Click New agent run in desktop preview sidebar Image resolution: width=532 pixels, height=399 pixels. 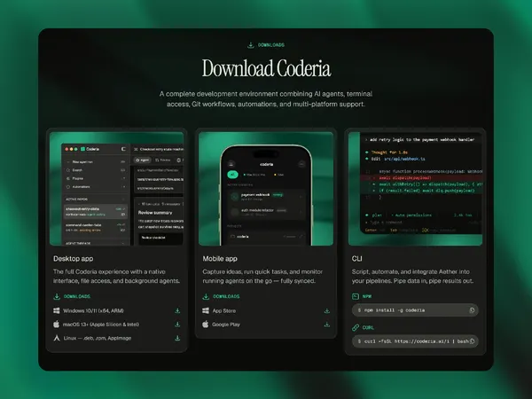96,162
